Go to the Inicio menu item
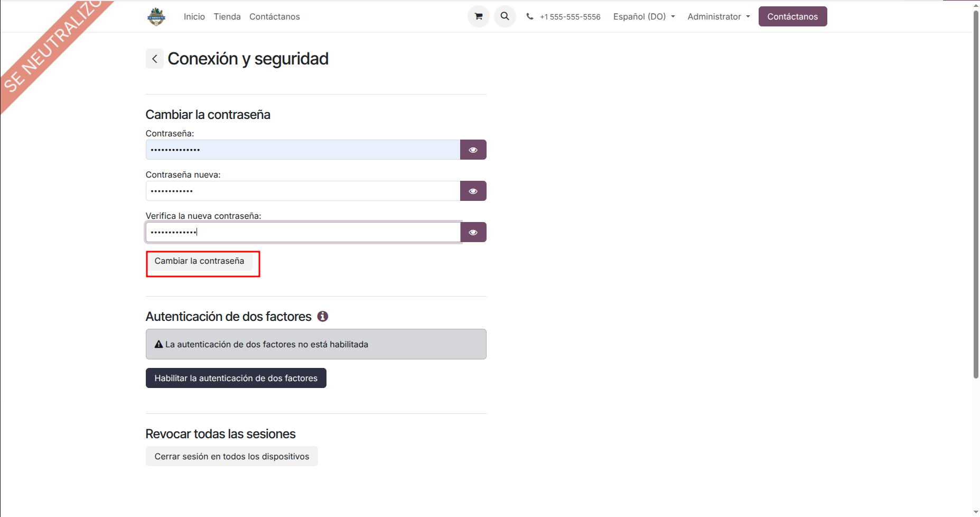980x517 pixels. [194, 16]
